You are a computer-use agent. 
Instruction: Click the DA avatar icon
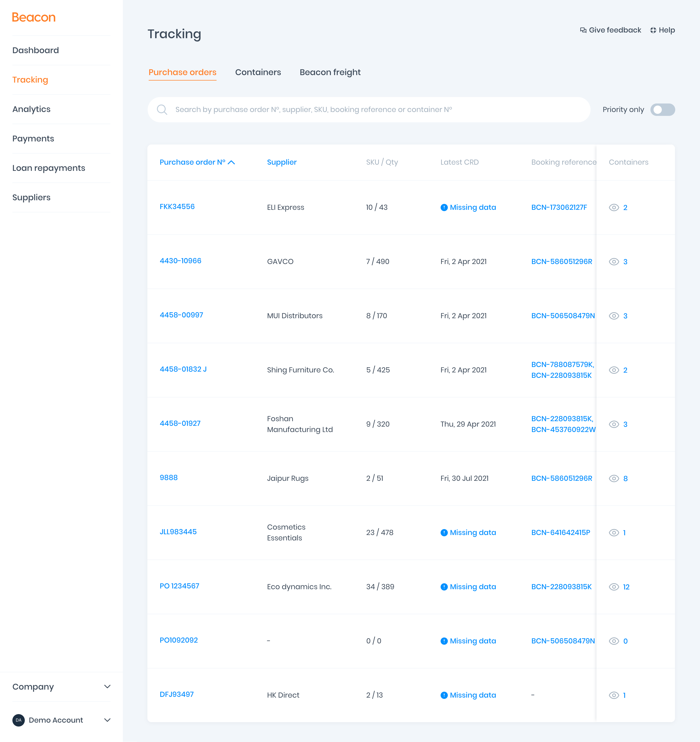click(19, 720)
